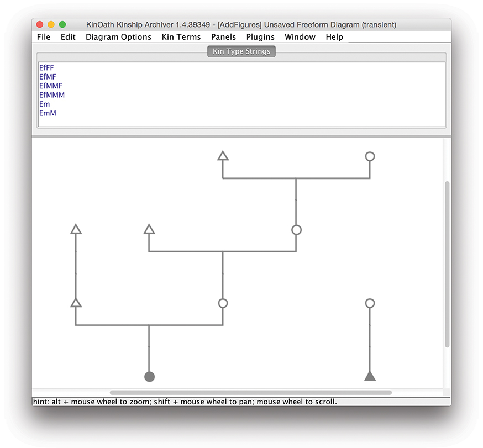Open the Plugins menu
Screen dimensions: 483x448
260,37
